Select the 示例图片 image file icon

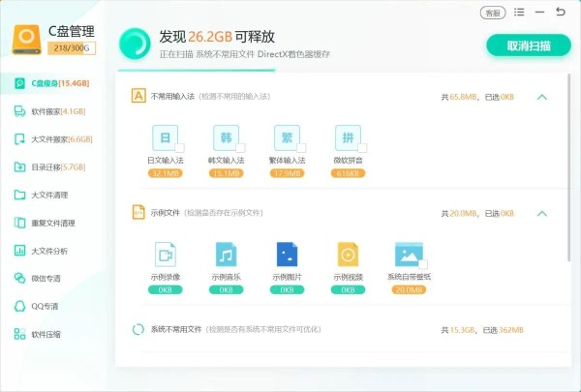point(286,255)
